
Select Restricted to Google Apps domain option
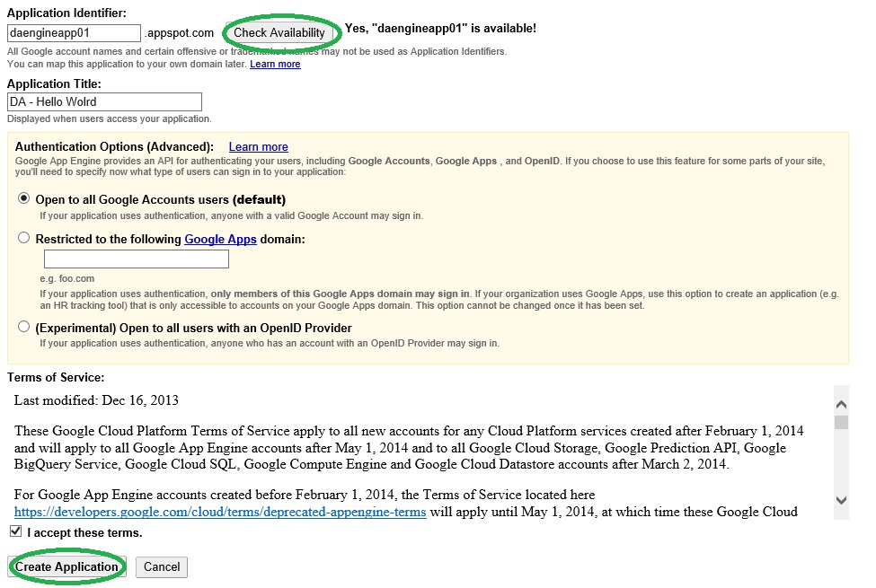[x=24, y=239]
